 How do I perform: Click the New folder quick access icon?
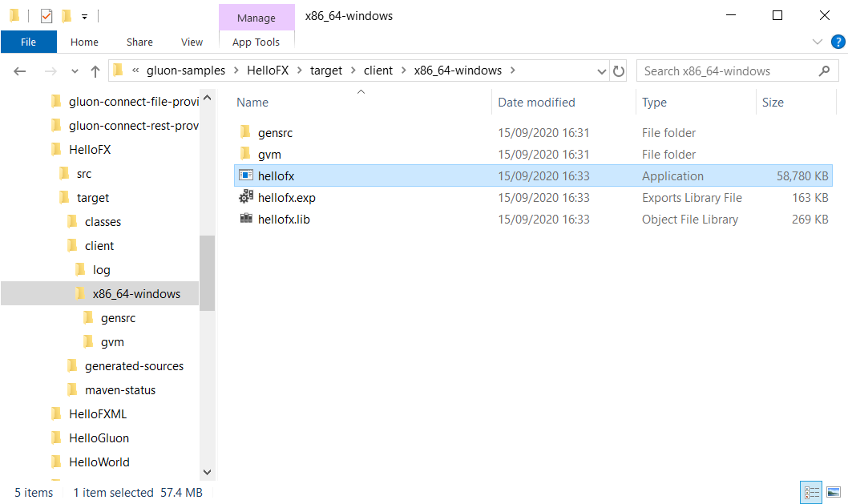tap(67, 16)
